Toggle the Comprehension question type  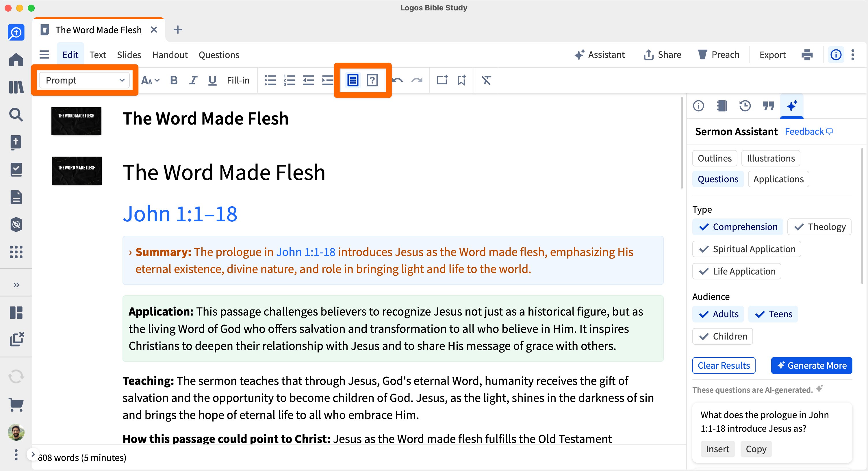738,227
